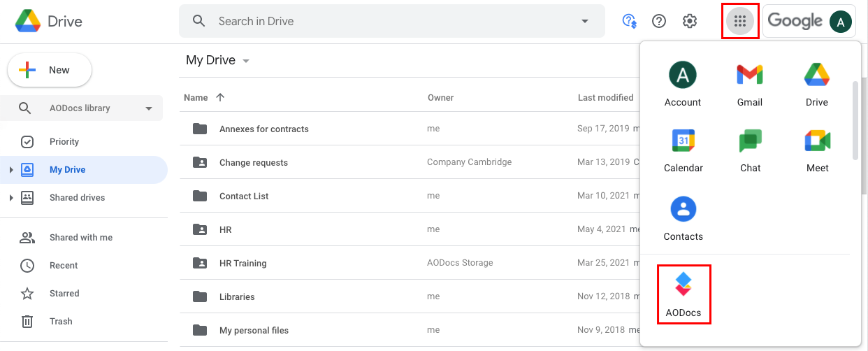868x351 pixels.
Task: Toggle sort direction arrow next to Name
Action: 220,97
